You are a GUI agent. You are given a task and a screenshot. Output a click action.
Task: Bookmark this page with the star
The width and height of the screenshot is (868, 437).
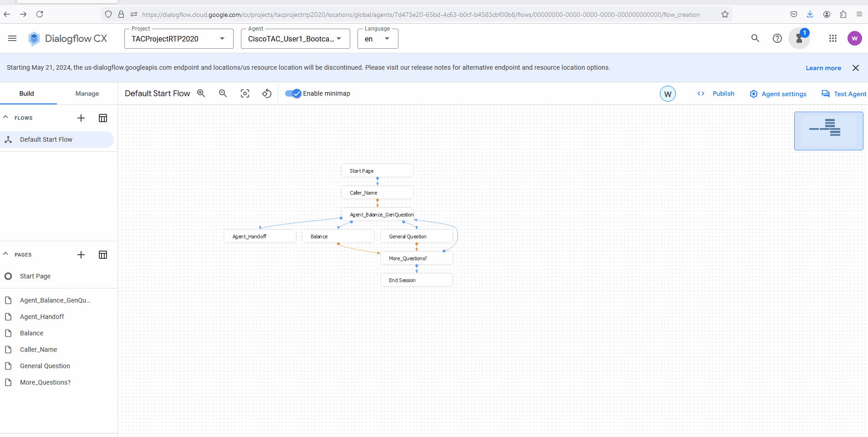(725, 14)
